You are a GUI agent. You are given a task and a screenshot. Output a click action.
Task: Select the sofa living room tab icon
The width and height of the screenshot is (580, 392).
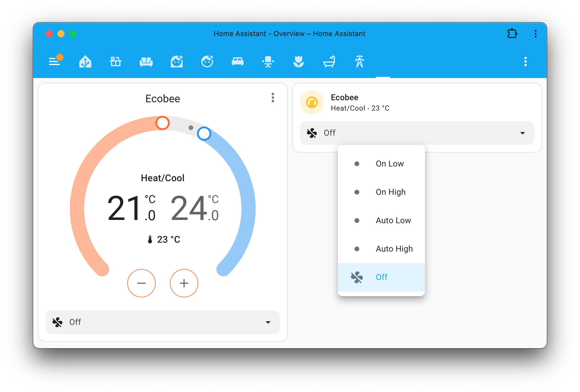pos(146,62)
